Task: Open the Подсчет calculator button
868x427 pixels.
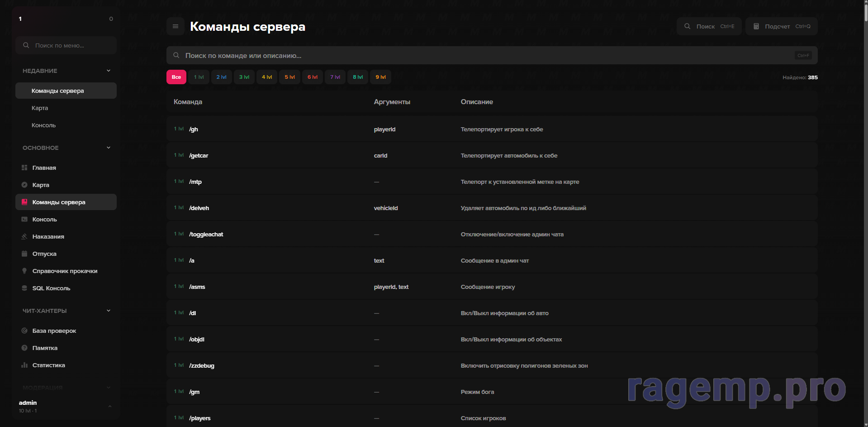Action: coord(782,26)
